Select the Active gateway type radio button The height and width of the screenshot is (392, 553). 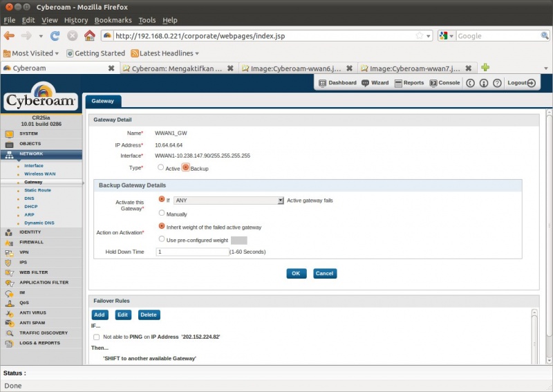(160, 167)
